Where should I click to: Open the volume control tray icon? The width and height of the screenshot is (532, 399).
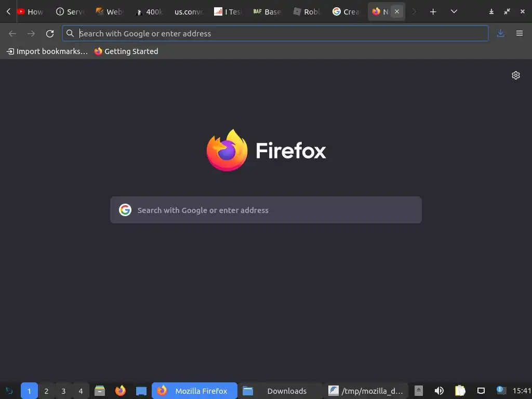439,391
